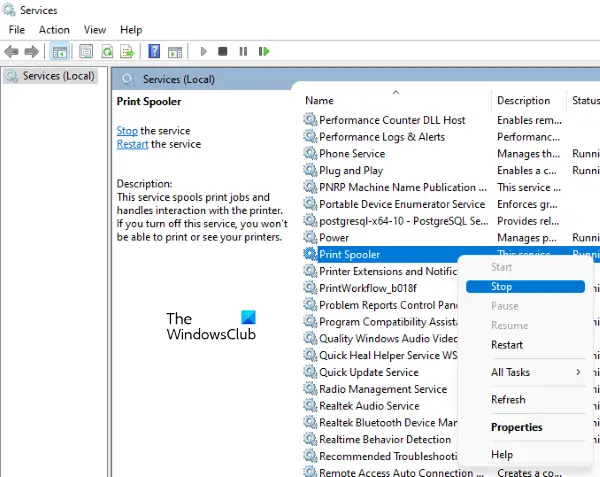Click the Refresh toolbar icon
Viewport: 600px width, 477px height.
107,51
